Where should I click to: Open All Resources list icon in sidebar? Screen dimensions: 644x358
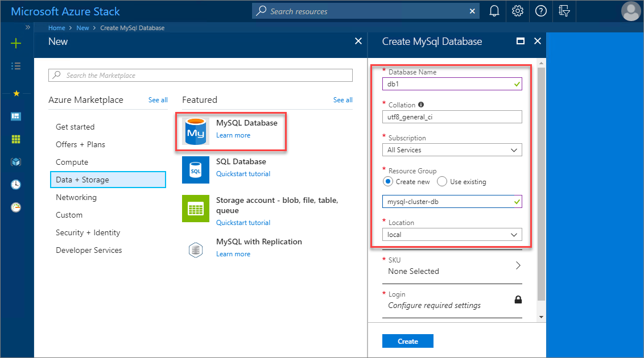[x=16, y=65]
